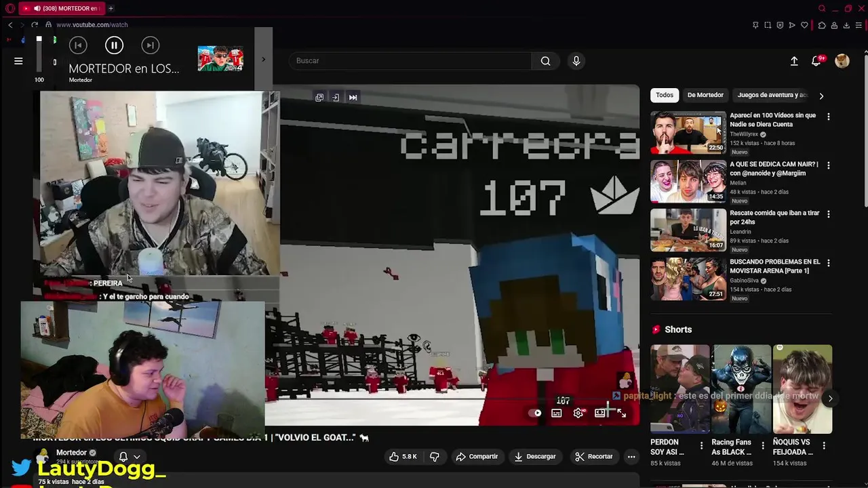Like the video with 5.8 K likes
Image resolution: width=868 pixels, height=488 pixels.
point(403,457)
